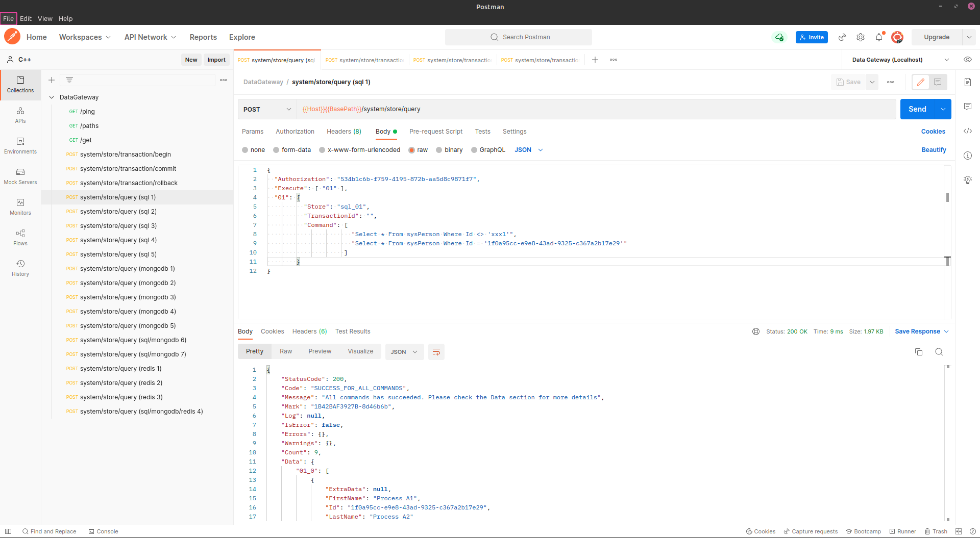Screen dimensions: 980x538
Task: Open the code snippet icon in right sidebar
Action: pyautogui.click(x=968, y=131)
